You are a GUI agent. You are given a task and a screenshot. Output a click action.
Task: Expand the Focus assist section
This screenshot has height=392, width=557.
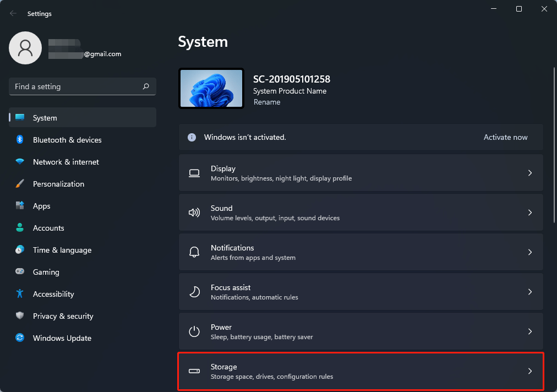[x=529, y=291]
